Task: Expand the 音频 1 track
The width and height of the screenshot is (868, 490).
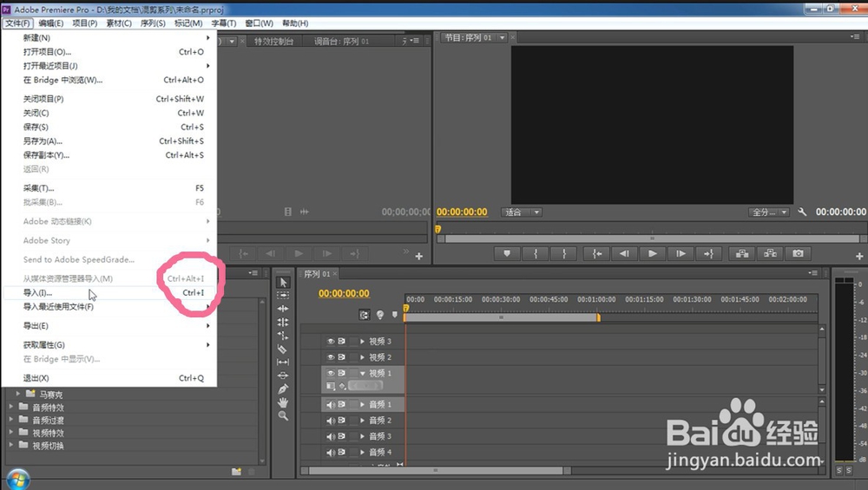Action: [363, 404]
